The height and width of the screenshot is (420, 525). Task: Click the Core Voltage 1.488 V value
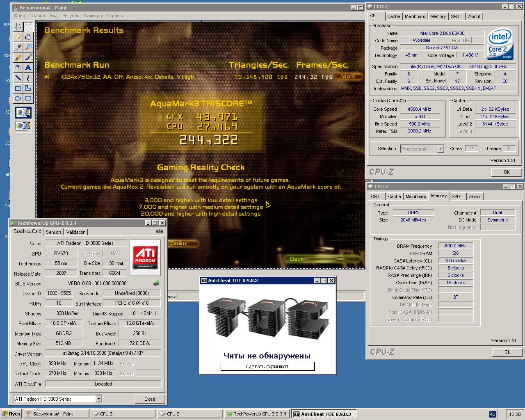pyautogui.click(x=470, y=55)
